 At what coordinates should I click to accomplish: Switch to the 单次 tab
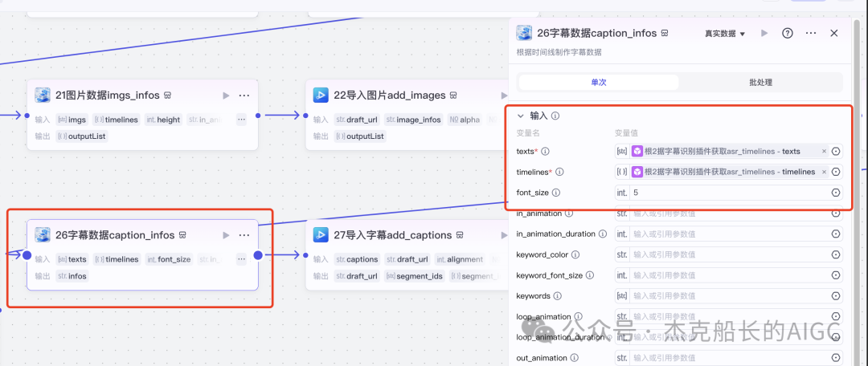(x=599, y=83)
